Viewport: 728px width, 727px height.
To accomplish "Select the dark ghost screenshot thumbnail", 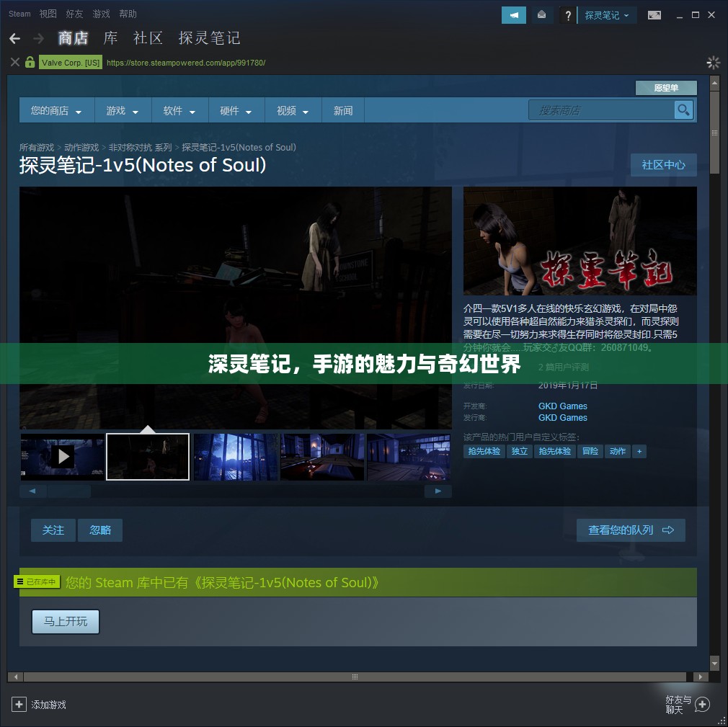I will coord(148,457).
